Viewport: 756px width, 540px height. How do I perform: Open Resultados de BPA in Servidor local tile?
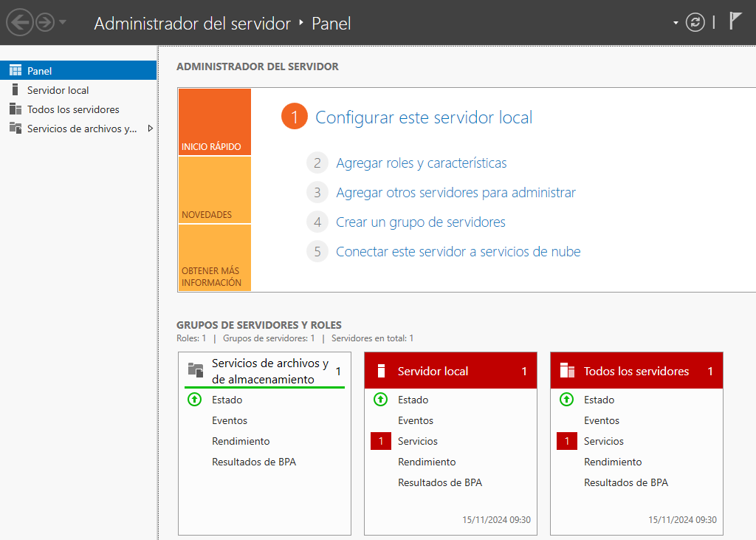(440, 482)
